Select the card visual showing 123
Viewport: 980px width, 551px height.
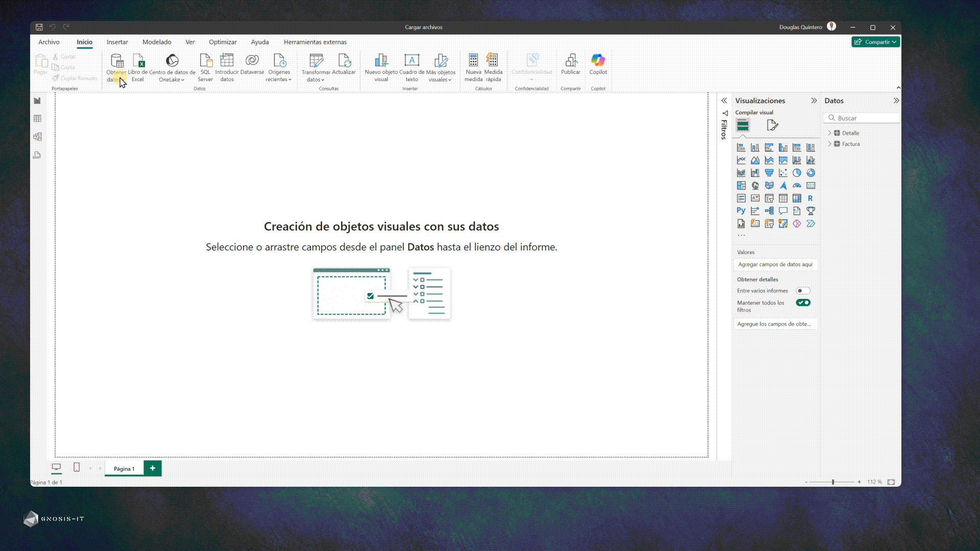click(x=811, y=186)
